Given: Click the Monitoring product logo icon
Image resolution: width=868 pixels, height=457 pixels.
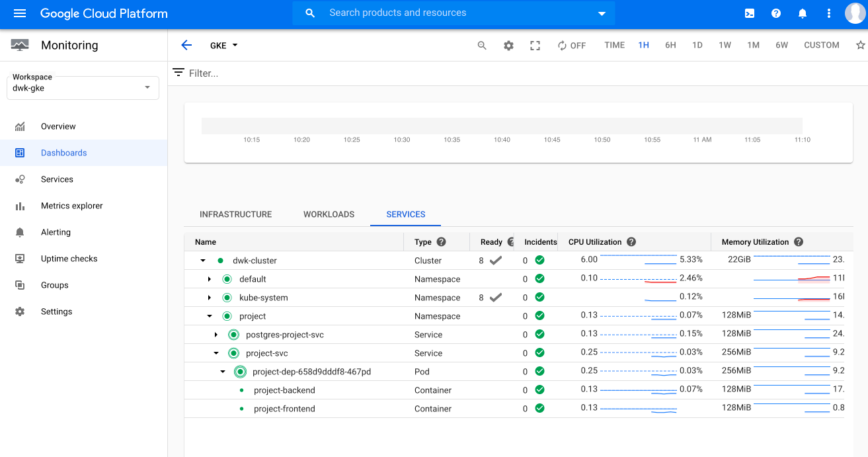Looking at the screenshot, I should click(20, 45).
